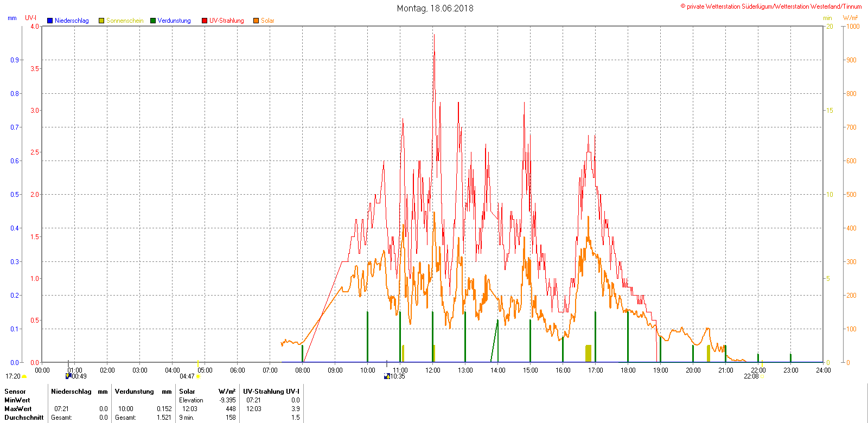Click the 4.0 value on the red UV scale
This screenshot has width=868, height=423.
[x=35, y=27]
